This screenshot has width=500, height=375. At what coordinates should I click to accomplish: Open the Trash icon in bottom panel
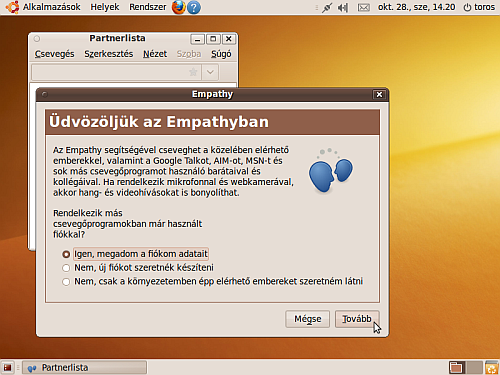click(492, 367)
